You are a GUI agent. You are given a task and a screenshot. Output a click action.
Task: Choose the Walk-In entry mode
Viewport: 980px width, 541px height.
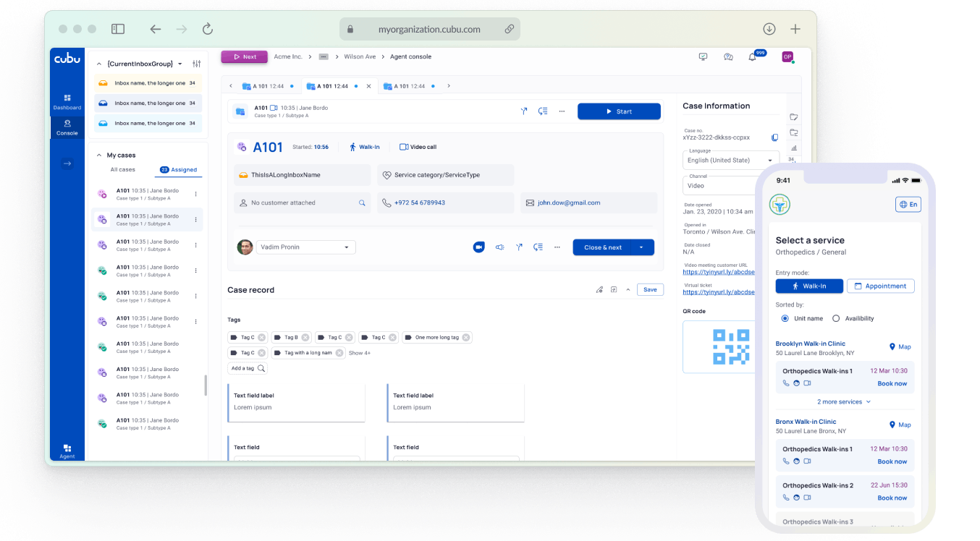click(x=809, y=286)
